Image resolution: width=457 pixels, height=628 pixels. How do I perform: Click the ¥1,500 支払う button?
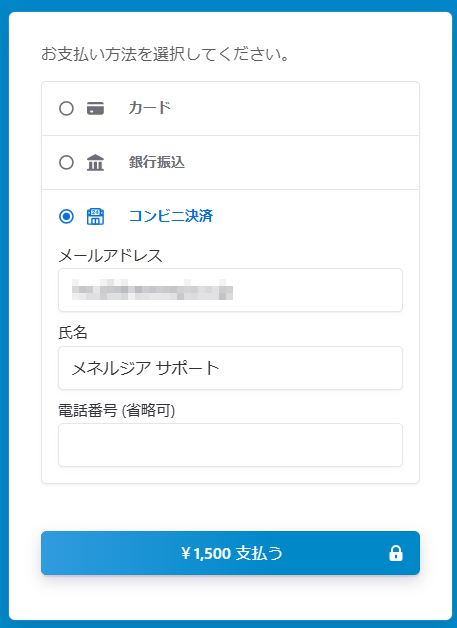tap(230, 553)
